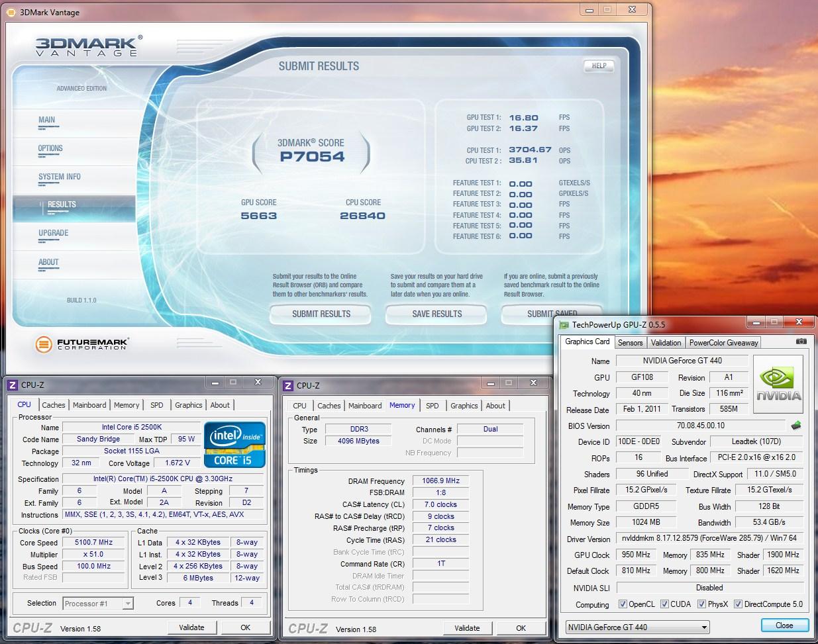The width and height of the screenshot is (818, 644).
Task: Click the SAVE RESULTS button
Action: click(437, 314)
